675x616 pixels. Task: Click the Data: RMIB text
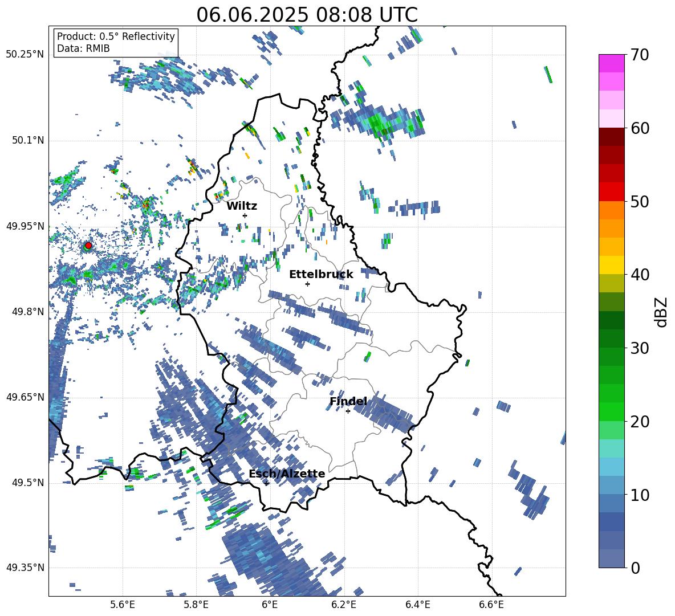[83, 48]
